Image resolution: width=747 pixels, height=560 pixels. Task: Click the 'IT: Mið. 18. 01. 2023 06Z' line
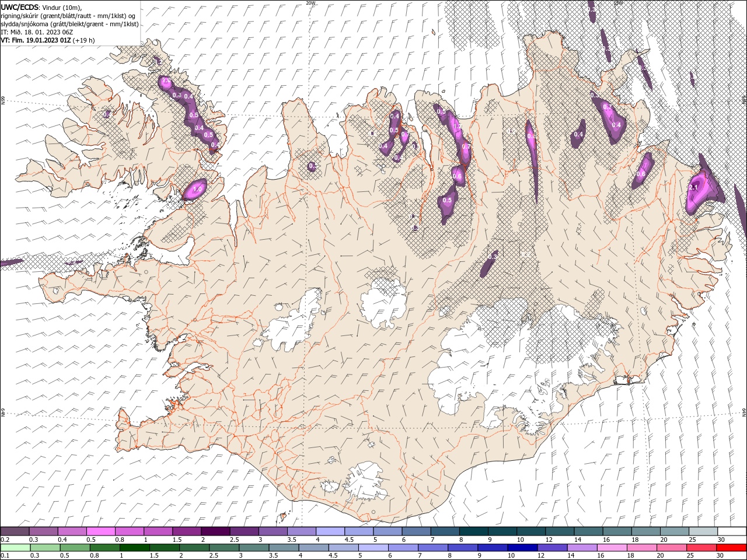(x=36, y=32)
